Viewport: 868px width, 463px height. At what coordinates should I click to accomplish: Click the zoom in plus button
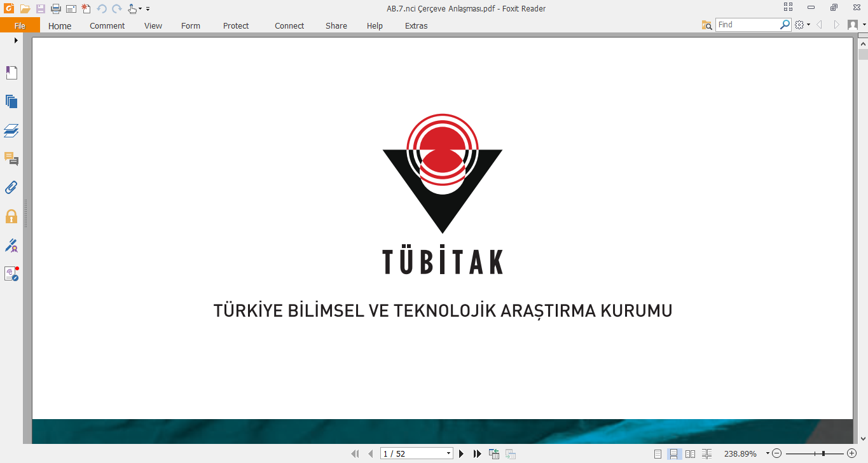click(x=852, y=453)
